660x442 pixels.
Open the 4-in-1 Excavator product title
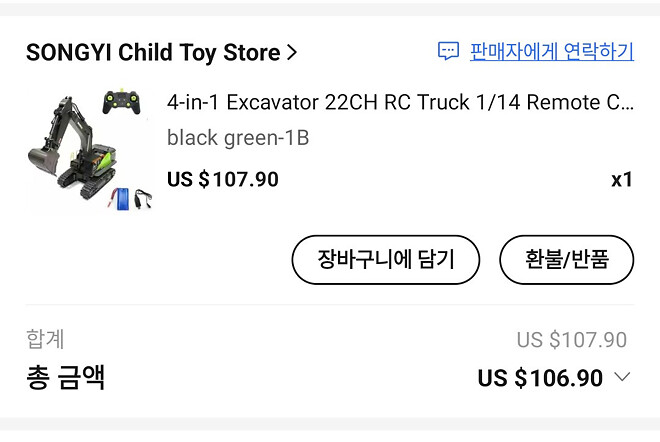(x=399, y=103)
